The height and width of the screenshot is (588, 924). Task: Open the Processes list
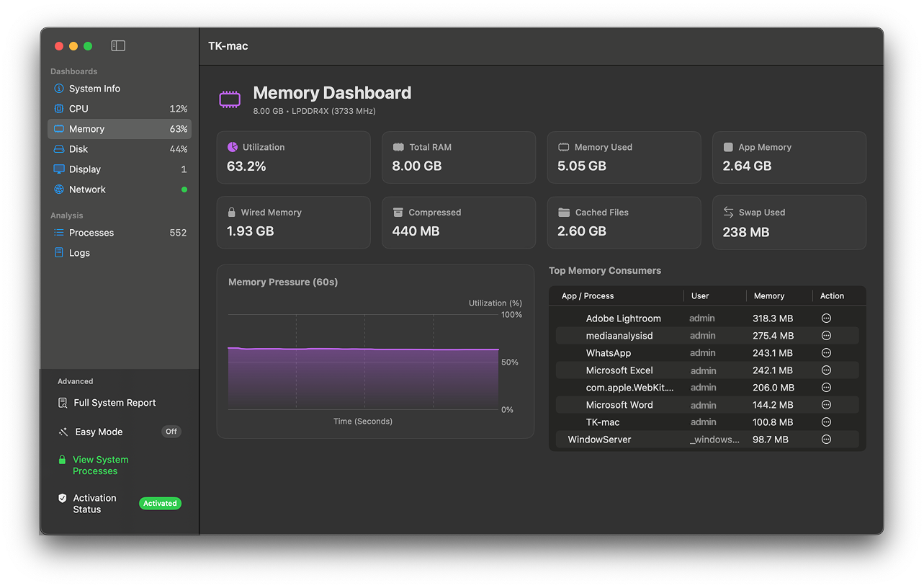click(x=90, y=232)
